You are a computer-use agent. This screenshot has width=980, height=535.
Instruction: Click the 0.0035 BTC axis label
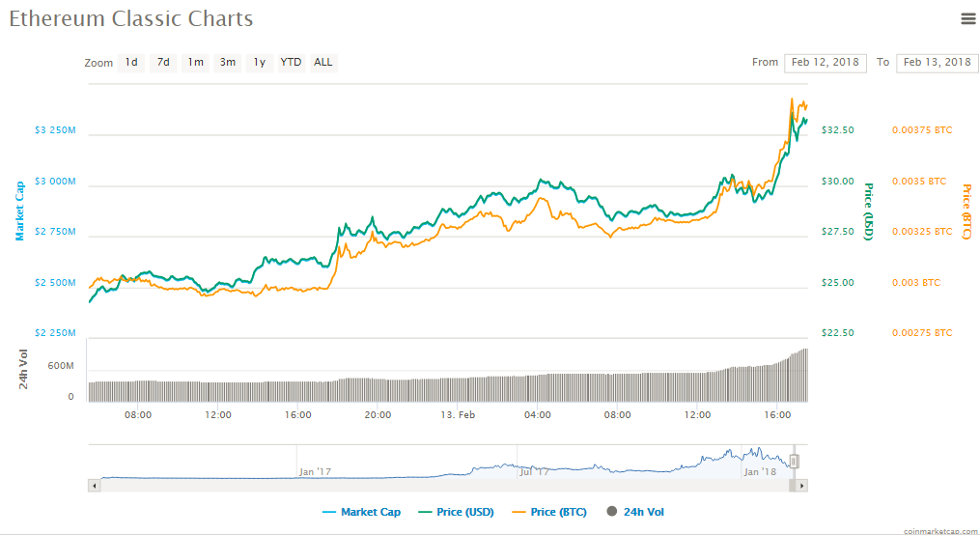[x=919, y=182]
